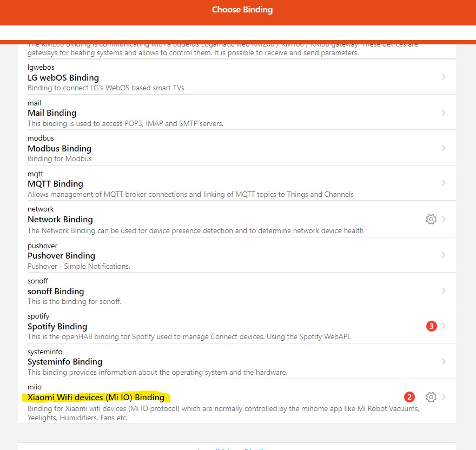Click the 'mqtt' identifier label
The width and height of the screenshot is (476, 450).
pyautogui.click(x=35, y=174)
